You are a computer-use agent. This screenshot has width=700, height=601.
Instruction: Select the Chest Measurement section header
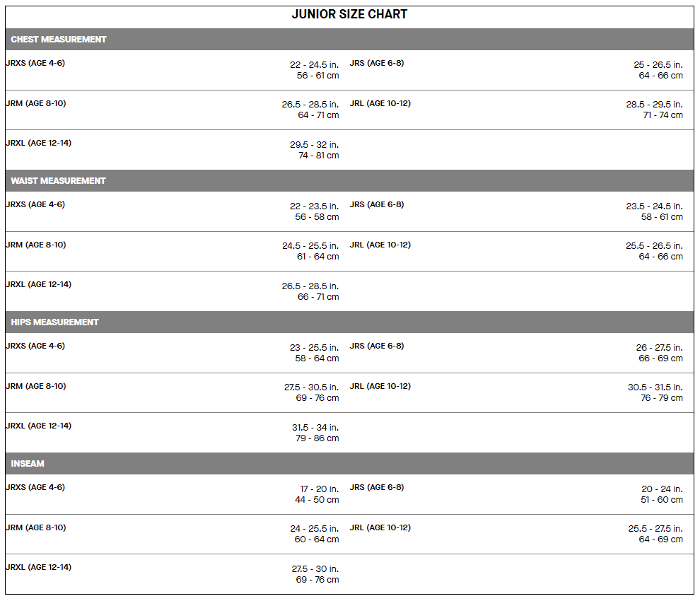click(59, 40)
